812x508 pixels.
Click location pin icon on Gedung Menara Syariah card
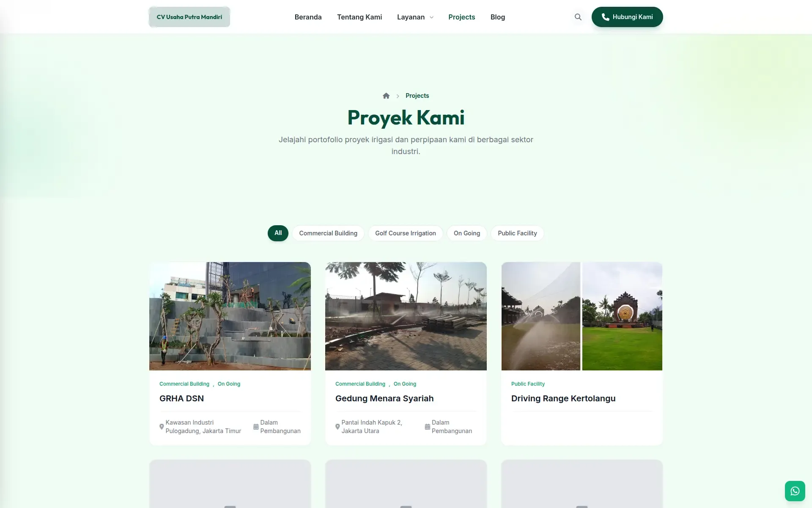(x=337, y=427)
